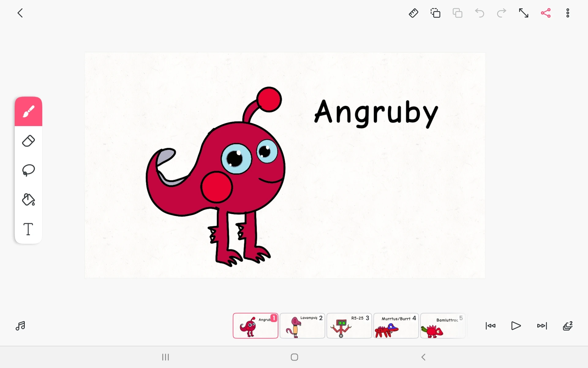Undo the last action

pos(480,13)
